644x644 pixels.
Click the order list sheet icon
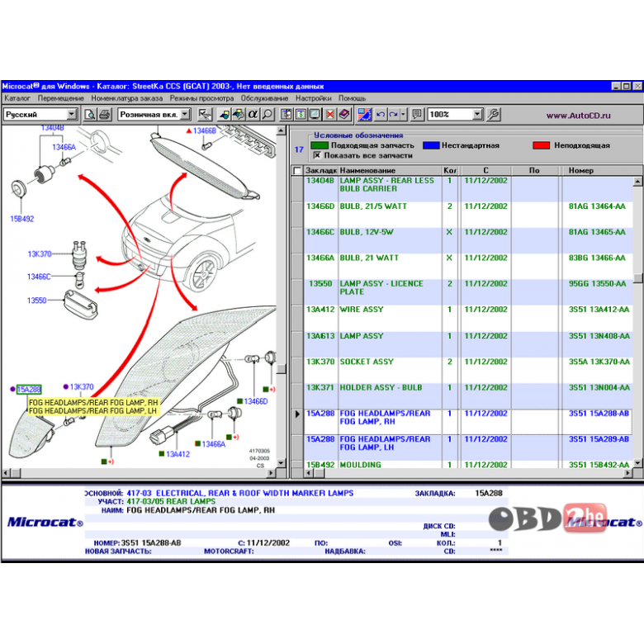[x=286, y=114]
